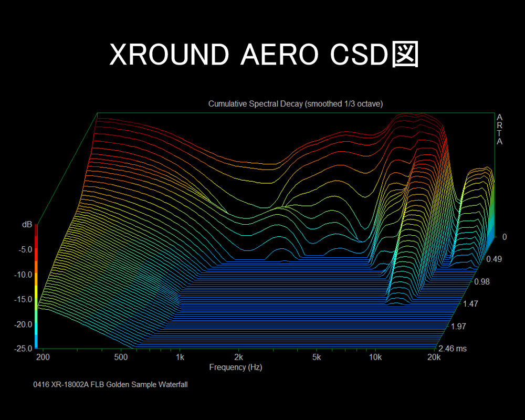Click the 0 time axis label
This screenshot has height=420, width=525.
[505, 237]
